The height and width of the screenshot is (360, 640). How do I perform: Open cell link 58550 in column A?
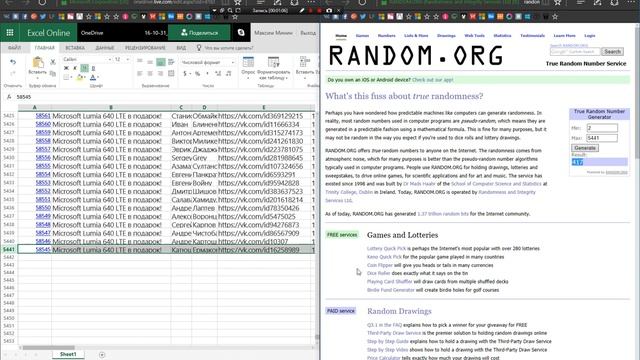(x=43, y=208)
